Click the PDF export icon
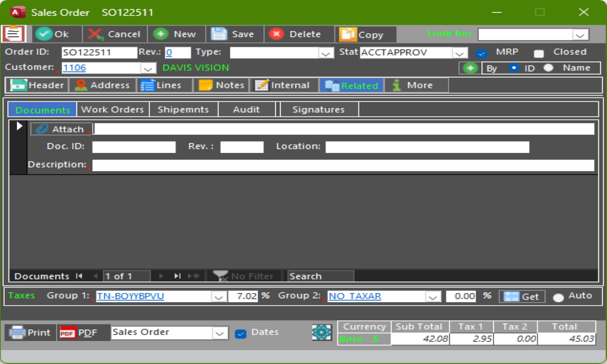 click(67, 332)
